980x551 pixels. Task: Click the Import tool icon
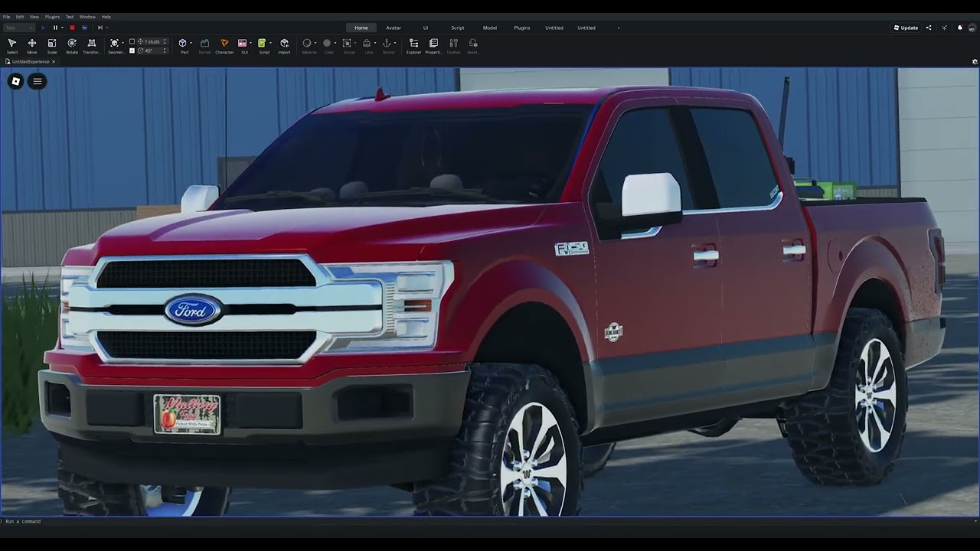(x=284, y=44)
